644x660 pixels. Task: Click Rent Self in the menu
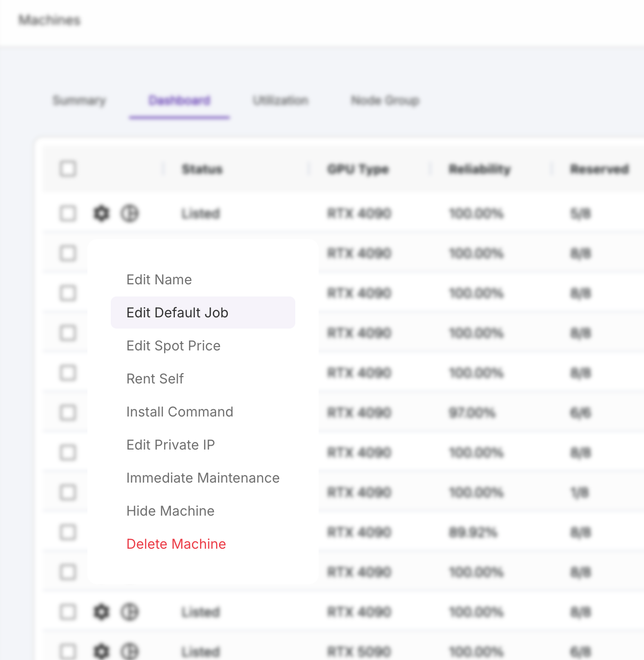tap(155, 379)
